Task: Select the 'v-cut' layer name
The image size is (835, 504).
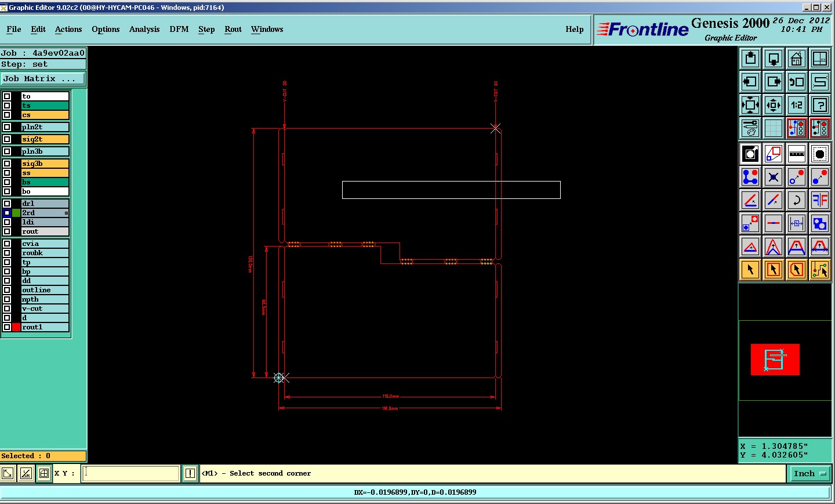Action: [45, 309]
